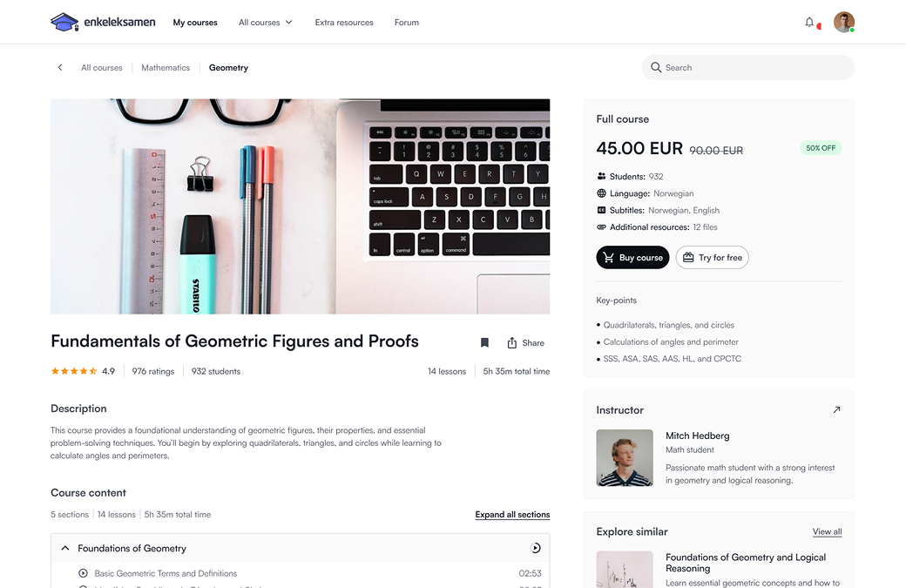Play the Foundations of Geometry section
This screenshot has width=906, height=588.
pyautogui.click(x=536, y=548)
